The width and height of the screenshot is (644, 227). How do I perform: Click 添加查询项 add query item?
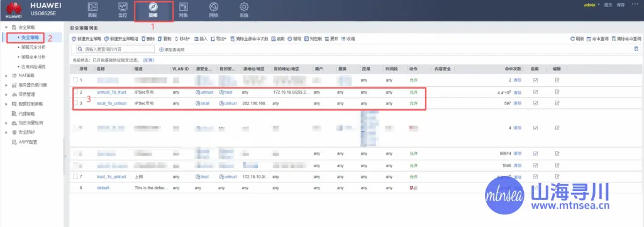tap(172, 49)
